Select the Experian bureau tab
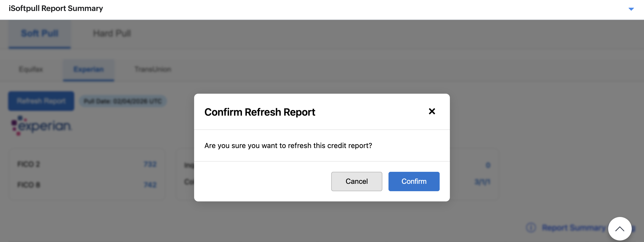 [x=88, y=69]
